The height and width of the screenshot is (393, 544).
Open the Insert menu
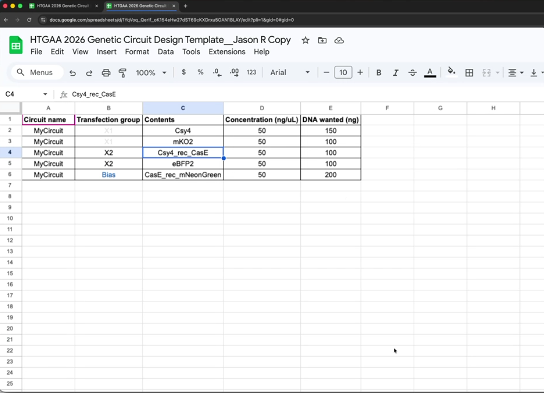pos(107,52)
